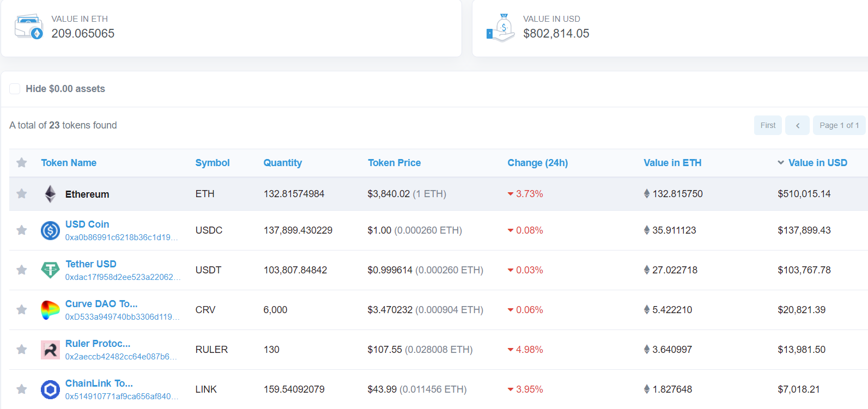868x409 pixels.
Task: Open the Tether USD token link
Action: 91,264
